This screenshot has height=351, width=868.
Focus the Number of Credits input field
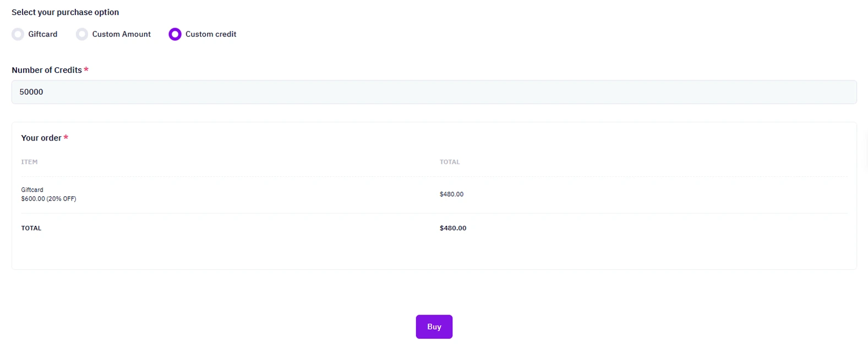pyautogui.click(x=434, y=92)
